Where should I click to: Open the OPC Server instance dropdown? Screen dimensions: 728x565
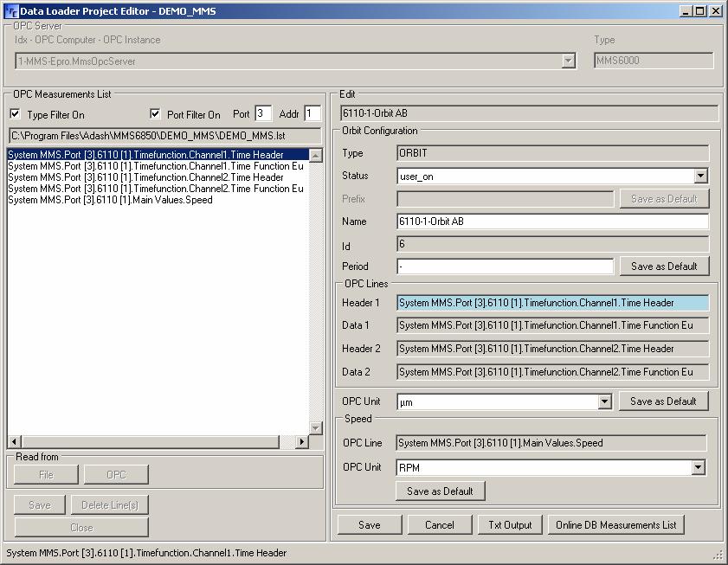tap(568, 61)
